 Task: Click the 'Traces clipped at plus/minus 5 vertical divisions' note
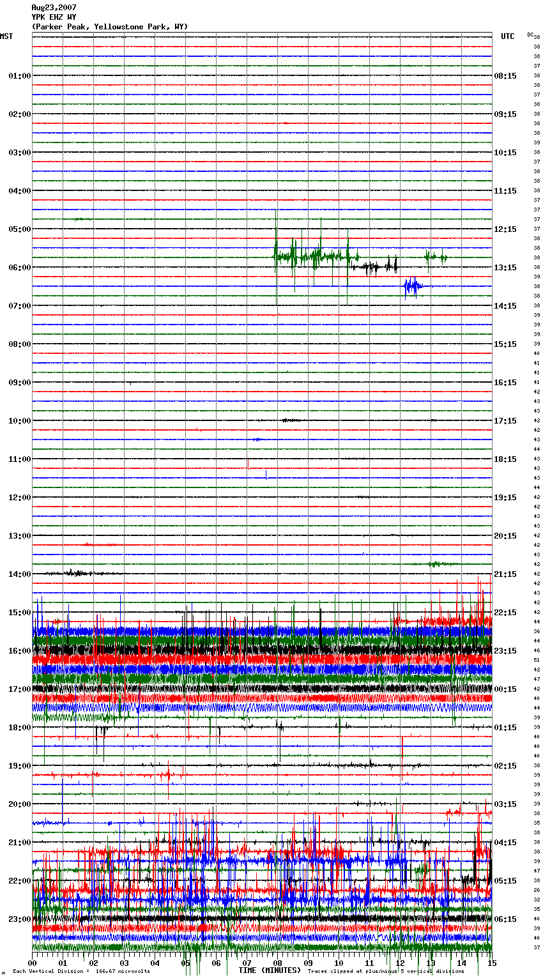[386, 971]
